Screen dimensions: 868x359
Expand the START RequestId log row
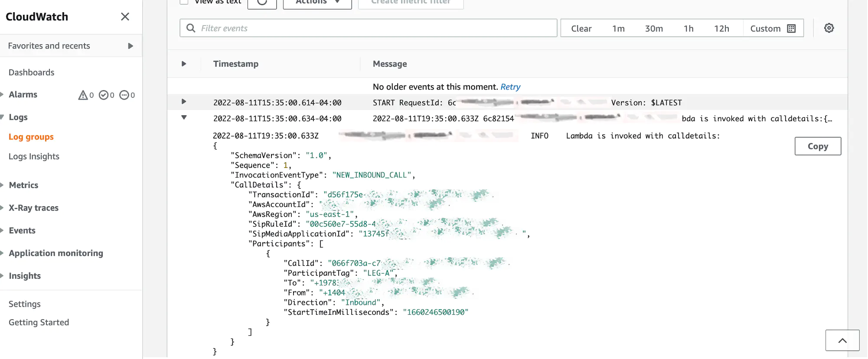click(184, 101)
